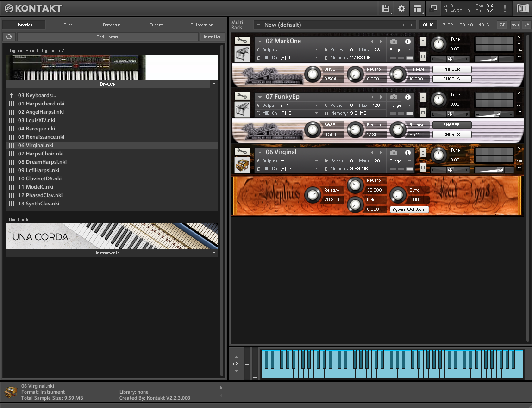Show rack page 17-32
This screenshot has height=408, width=532.
447,25
